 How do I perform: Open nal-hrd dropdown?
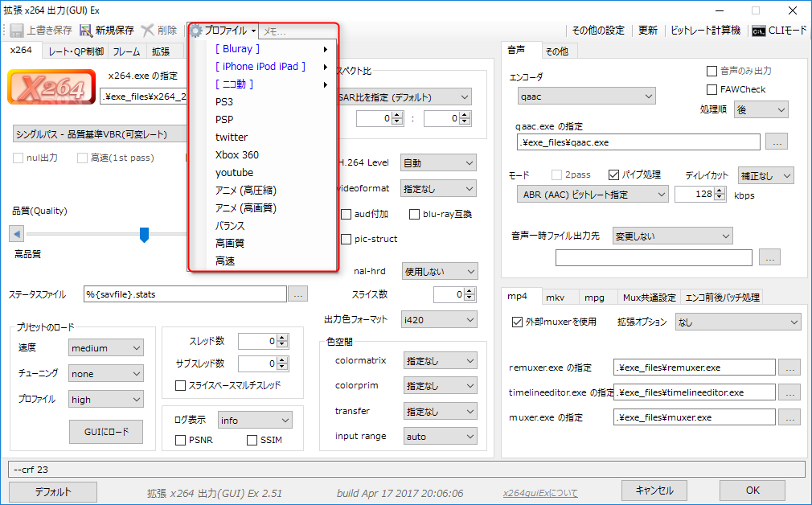(440, 272)
